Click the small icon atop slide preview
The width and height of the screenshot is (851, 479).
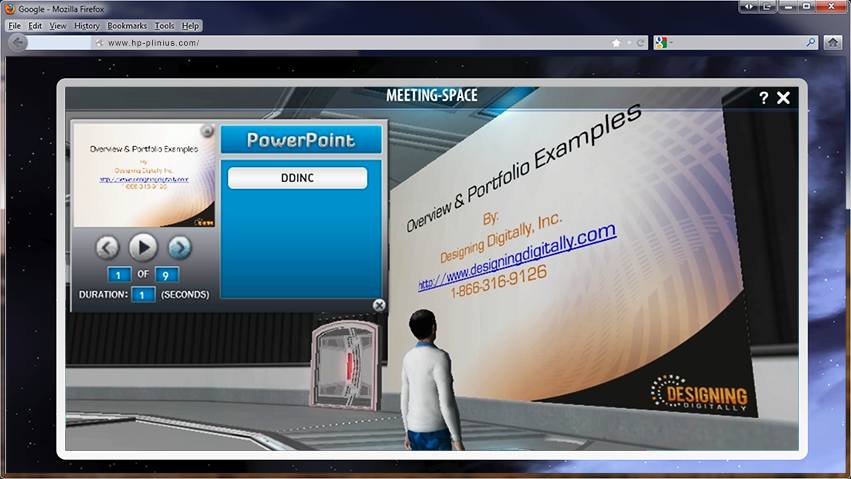(x=207, y=131)
